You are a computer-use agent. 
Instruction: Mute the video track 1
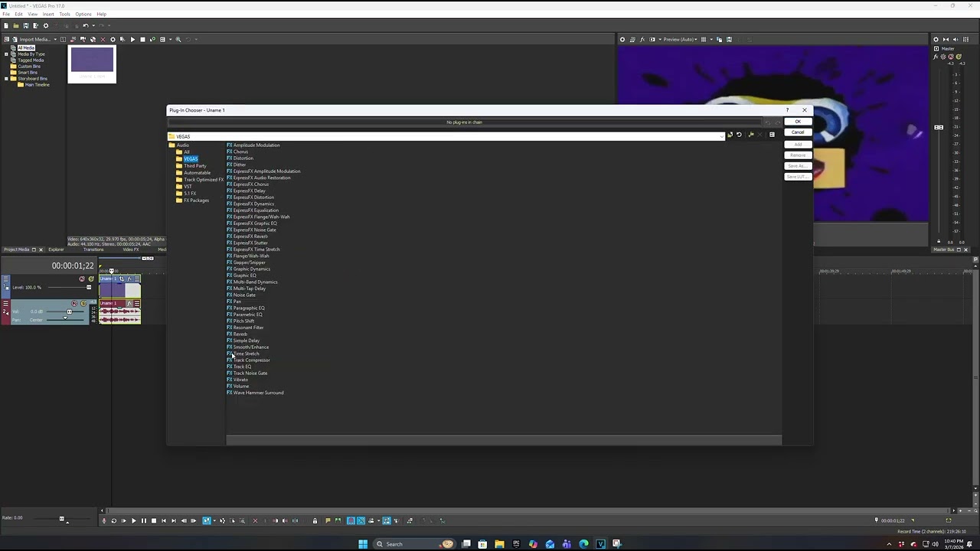tap(82, 279)
